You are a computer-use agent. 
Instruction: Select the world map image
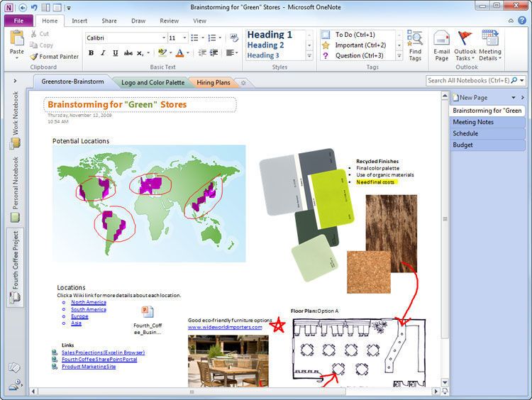pos(149,204)
